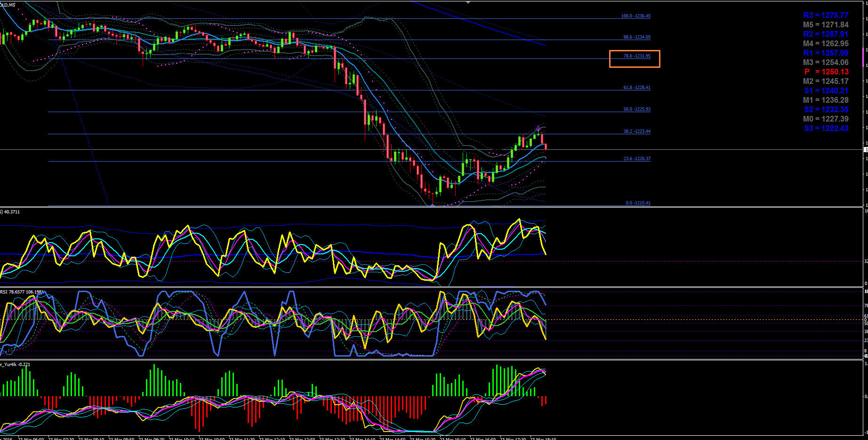This screenshot has width=868, height=440.
Task: Click the M3 = 1254.06 pivot label
Action: (x=826, y=62)
